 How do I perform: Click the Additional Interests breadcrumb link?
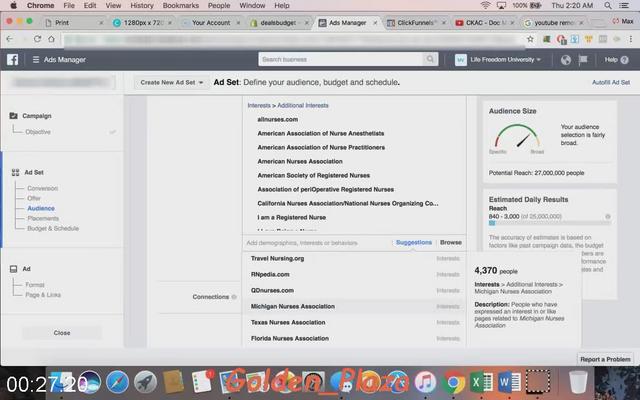(x=303, y=105)
